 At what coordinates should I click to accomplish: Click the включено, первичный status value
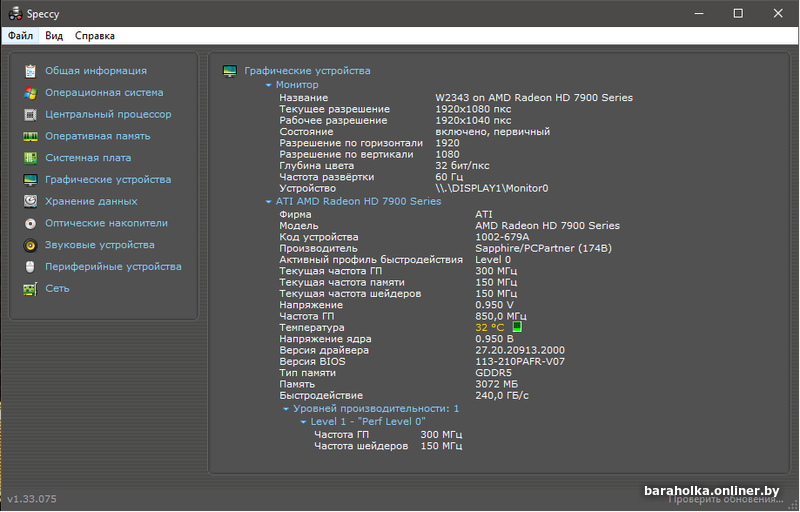coord(492,132)
